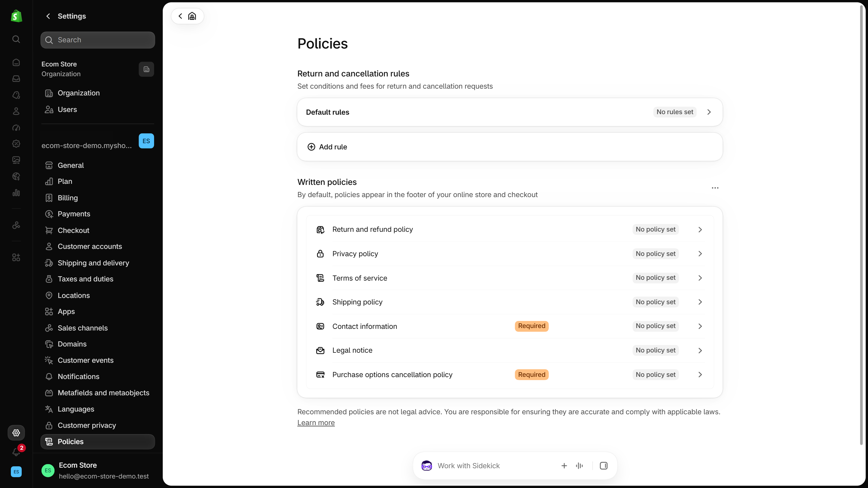Click the settings Search field
The height and width of the screenshot is (488, 868).
tap(98, 40)
